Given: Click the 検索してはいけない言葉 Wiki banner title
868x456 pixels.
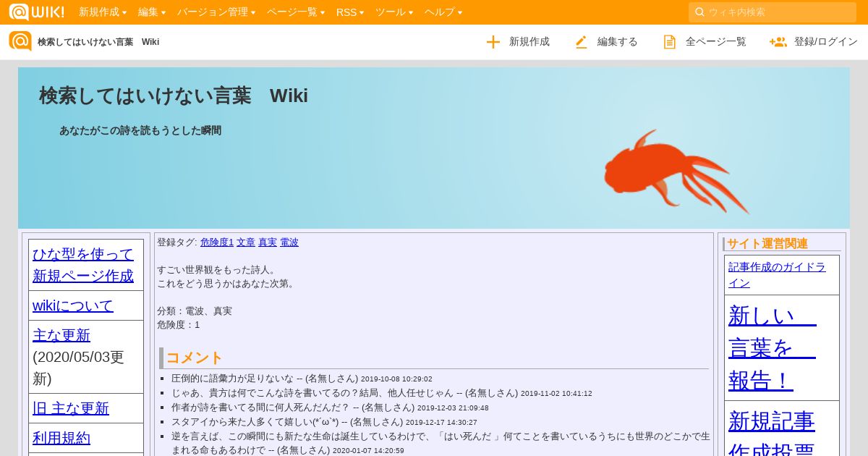Looking at the screenshot, I should click(x=174, y=96).
